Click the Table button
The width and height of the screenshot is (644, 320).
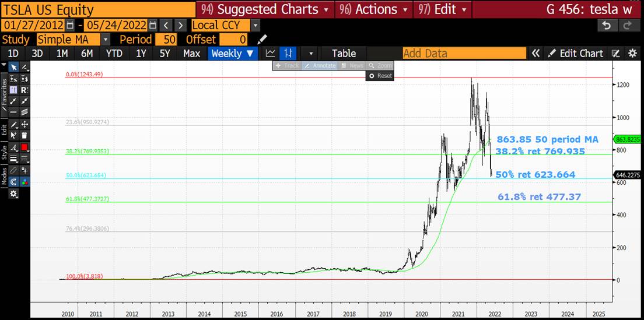point(344,54)
